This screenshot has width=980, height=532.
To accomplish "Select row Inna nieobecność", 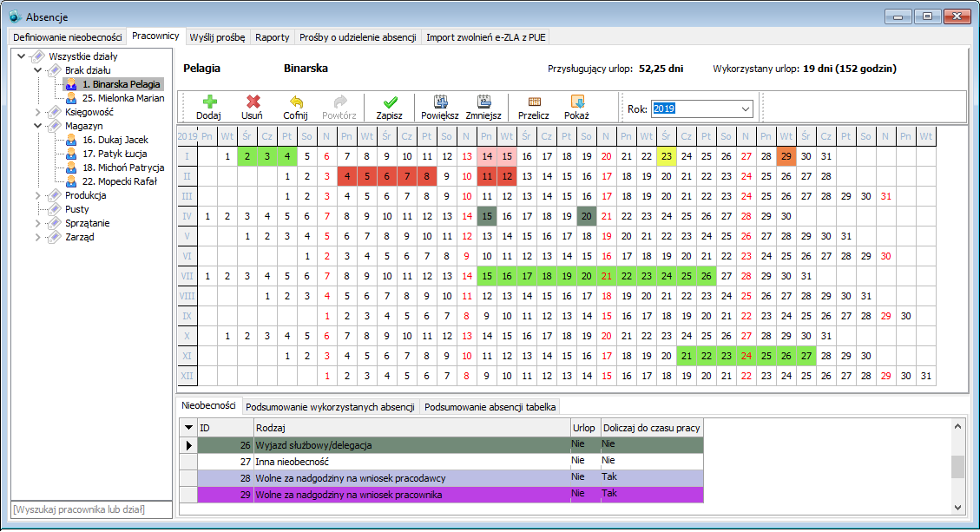I will (451, 462).
